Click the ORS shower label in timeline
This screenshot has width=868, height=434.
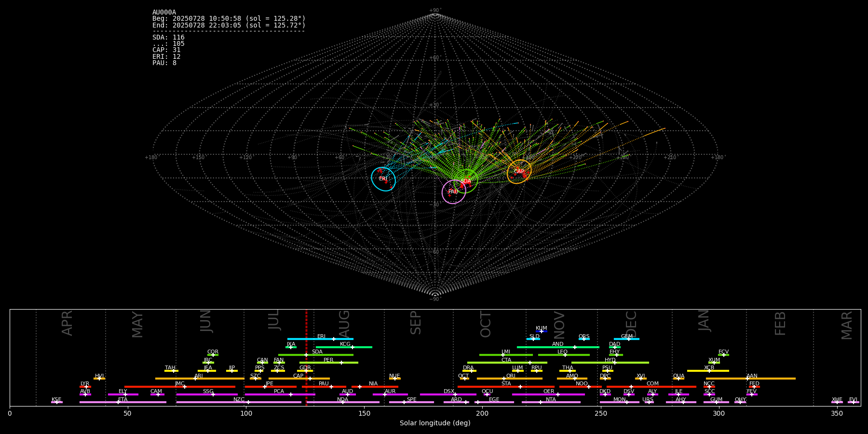pos(584,337)
